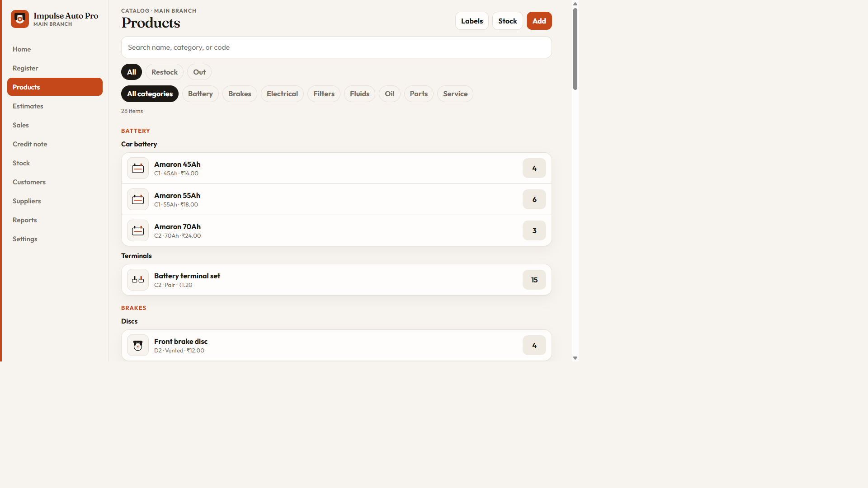Open Reports from the sidebar
Screen dimensions: 868x488
55,220
